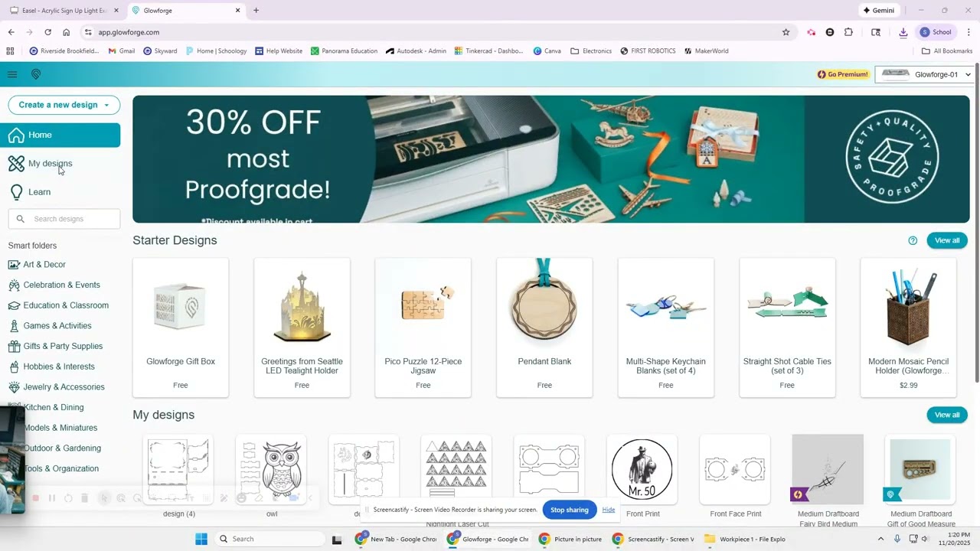Bookmark this page with star icon
This screenshot has height=551, width=980.
click(786, 32)
